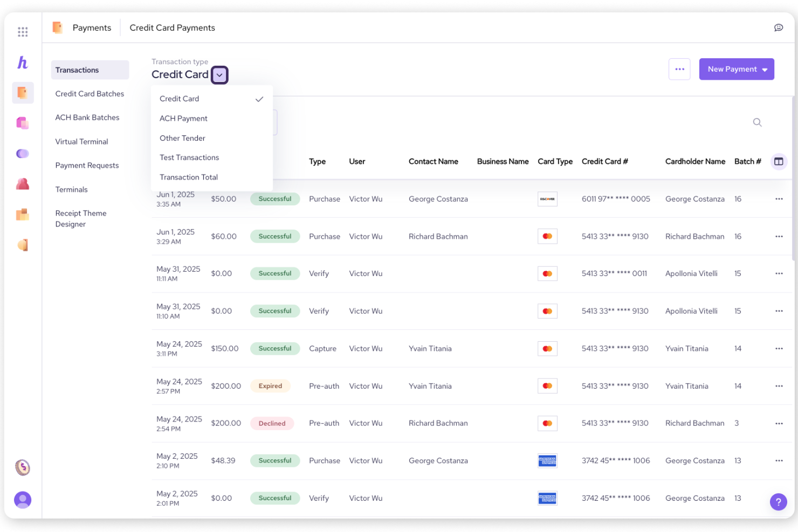Select the active Payments app icon
The width and height of the screenshot is (798, 532).
click(23, 92)
